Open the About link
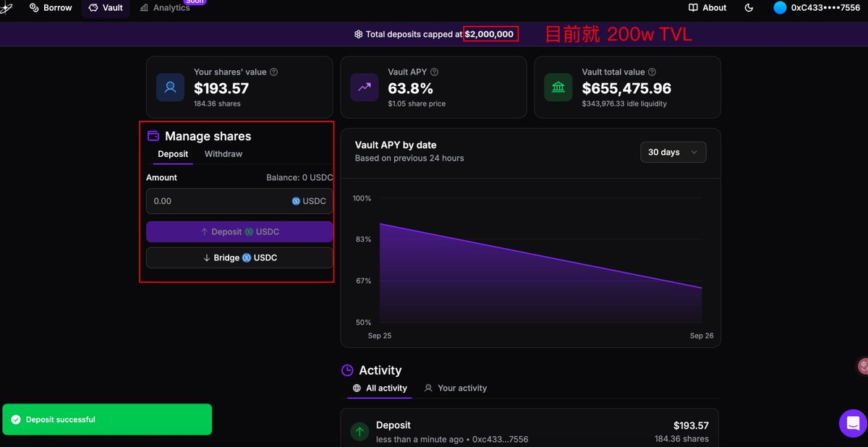Image resolution: width=868 pixels, height=447 pixels. pyautogui.click(x=707, y=8)
